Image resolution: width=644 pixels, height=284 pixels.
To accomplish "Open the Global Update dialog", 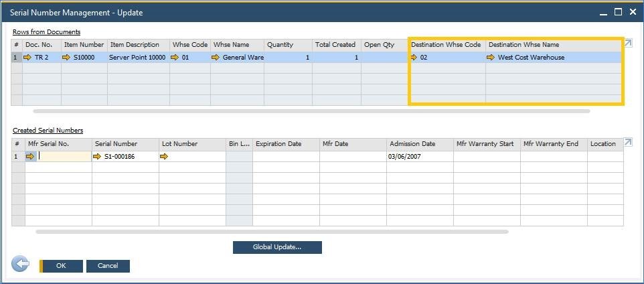I will (x=277, y=247).
